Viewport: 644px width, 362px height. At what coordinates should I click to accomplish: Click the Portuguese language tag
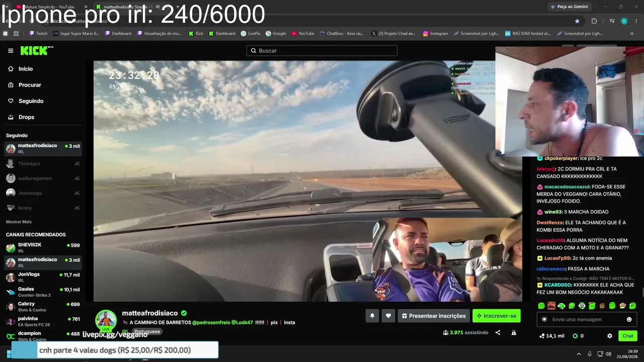click(x=147, y=332)
